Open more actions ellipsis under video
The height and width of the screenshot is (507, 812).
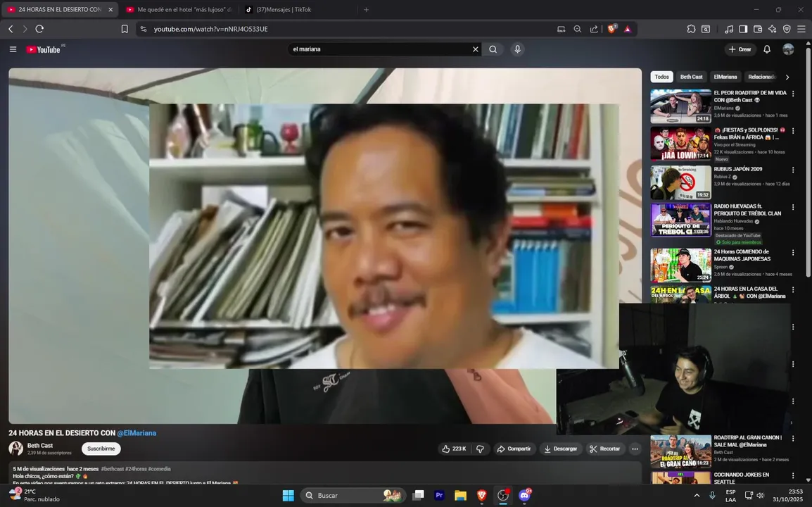point(635,449)
